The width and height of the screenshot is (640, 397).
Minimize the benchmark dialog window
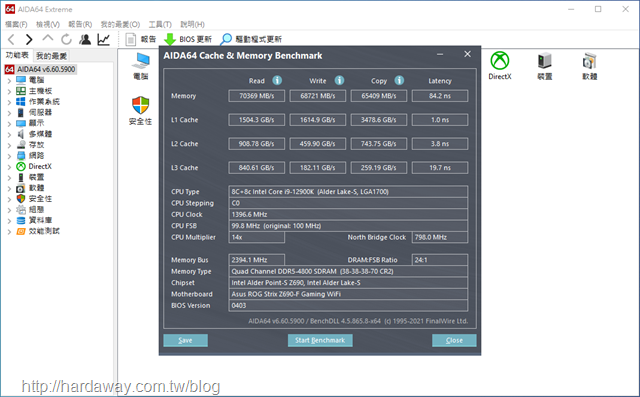pyautogui.click(x=440, y=54)
